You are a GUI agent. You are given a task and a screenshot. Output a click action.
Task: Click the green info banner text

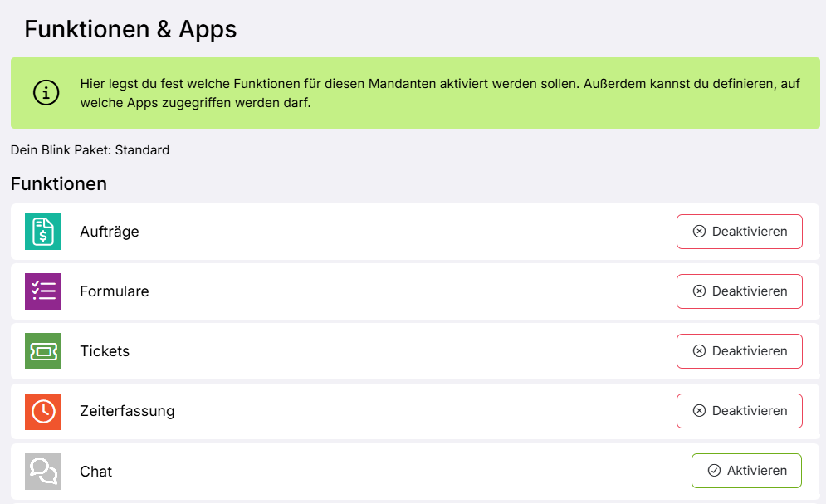(440, 93)
